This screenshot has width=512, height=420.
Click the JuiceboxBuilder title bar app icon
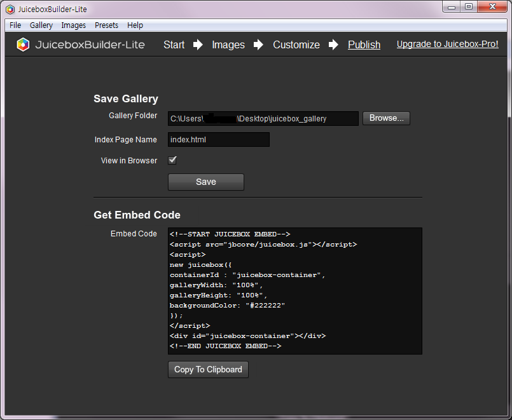click(10, 9)
